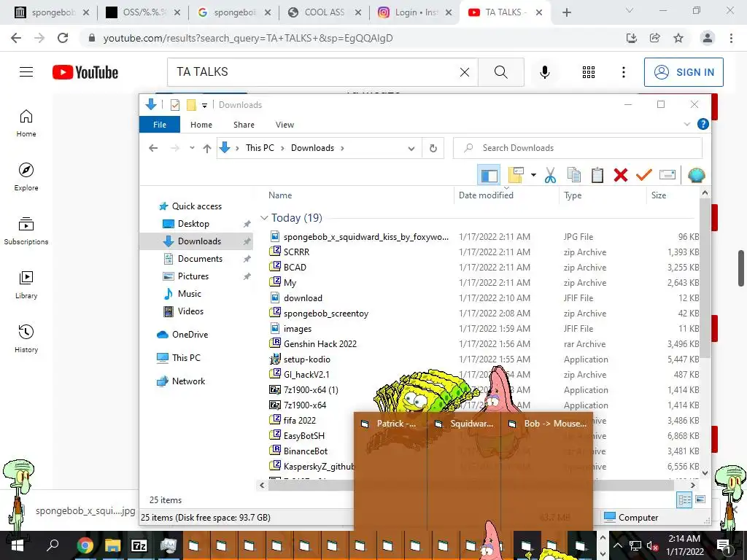Image resolution: width=747 pixels, height=560 pixels.
Task: Refresh the Downloads folder view
Action: click(433, 148)
